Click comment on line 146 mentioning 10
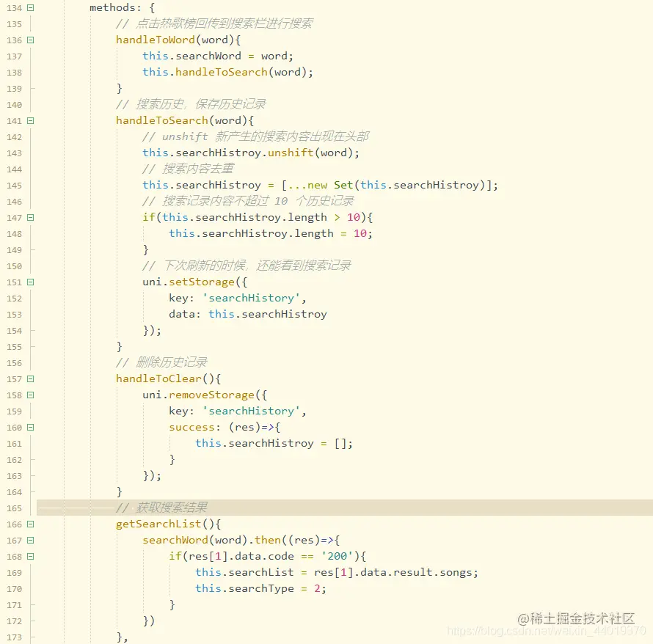 [248, 201]
